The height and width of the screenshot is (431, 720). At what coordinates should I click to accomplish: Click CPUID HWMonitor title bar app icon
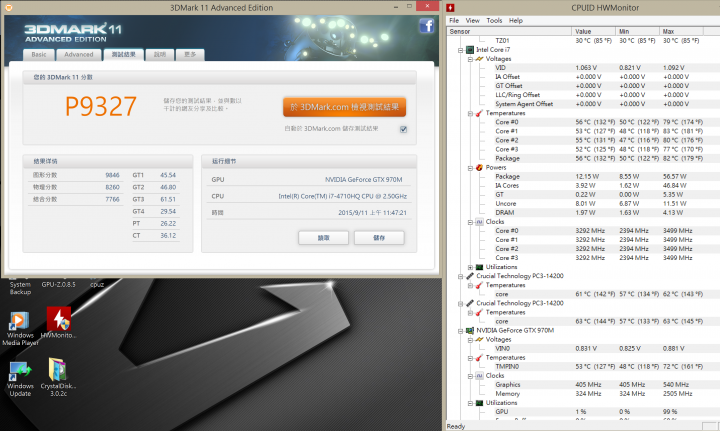450,7
